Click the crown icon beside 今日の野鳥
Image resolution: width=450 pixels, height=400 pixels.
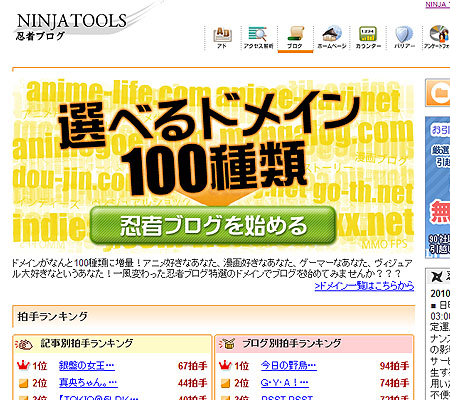pos(225,366)
